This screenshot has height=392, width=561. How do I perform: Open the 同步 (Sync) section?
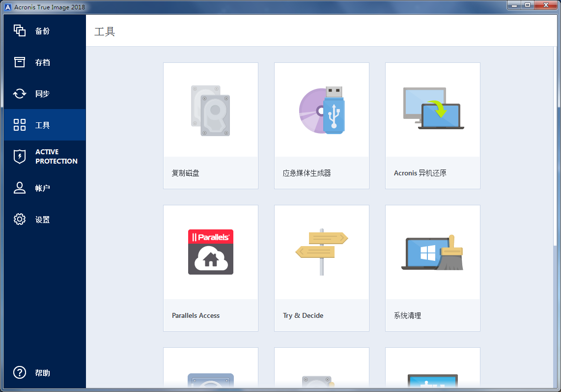point(43,93)
